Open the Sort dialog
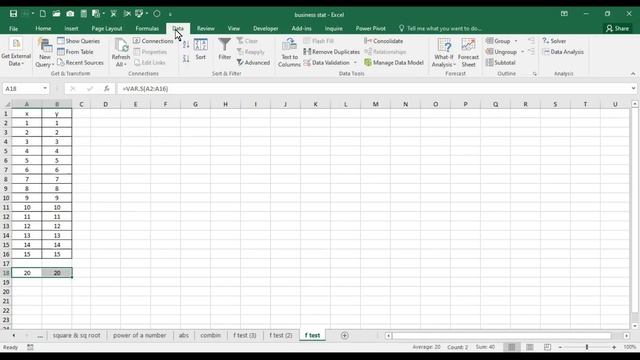The height and width of the screenshot is (360, 640). [200, 50]
